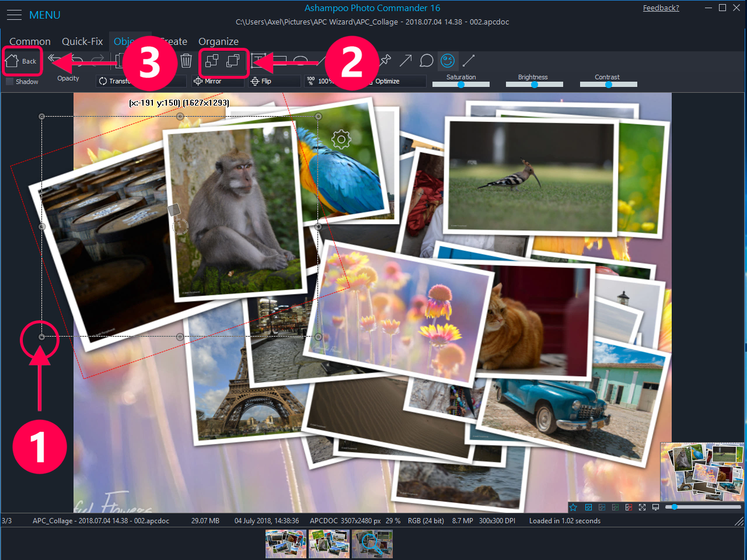Open the Quick-Fix tab

[82, 41]
